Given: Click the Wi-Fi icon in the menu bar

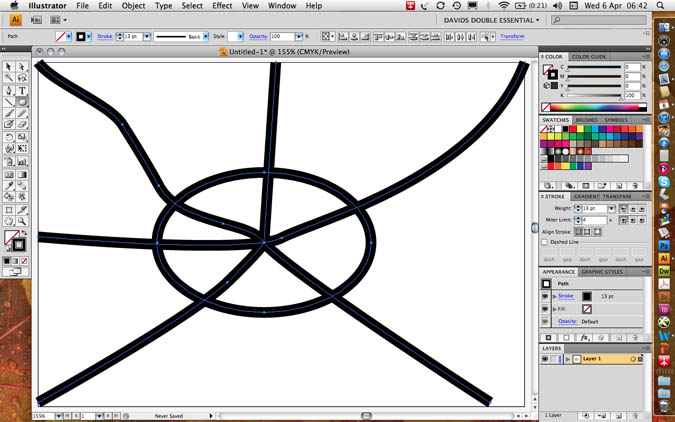Looking at the screenshot, I should pyautogui.click(x=504, y=6).
